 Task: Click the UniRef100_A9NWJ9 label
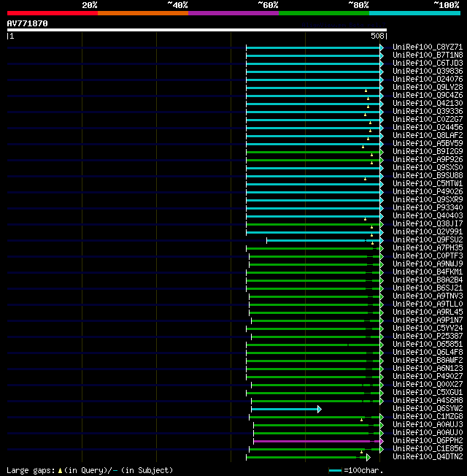click(x=428, y=264)
